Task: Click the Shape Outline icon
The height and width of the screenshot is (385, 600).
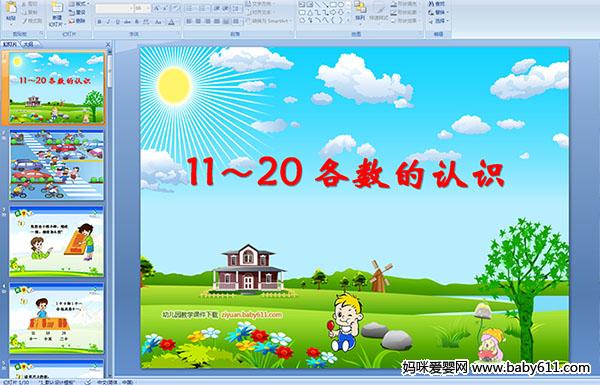Action: [394, 12]
